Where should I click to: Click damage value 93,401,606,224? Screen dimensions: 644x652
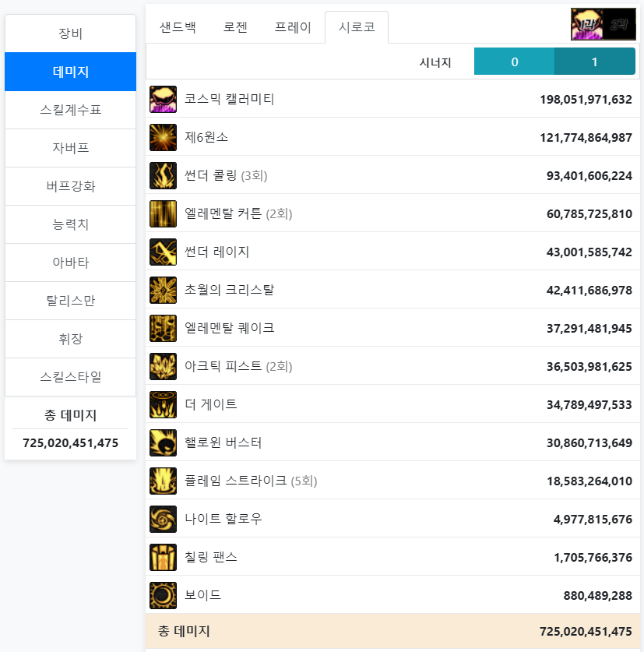click(589, 175)
